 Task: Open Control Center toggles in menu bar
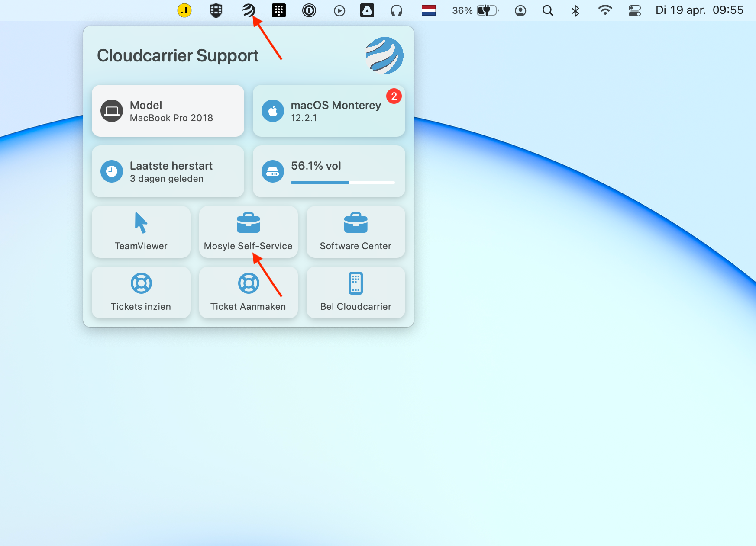(635, 10)
